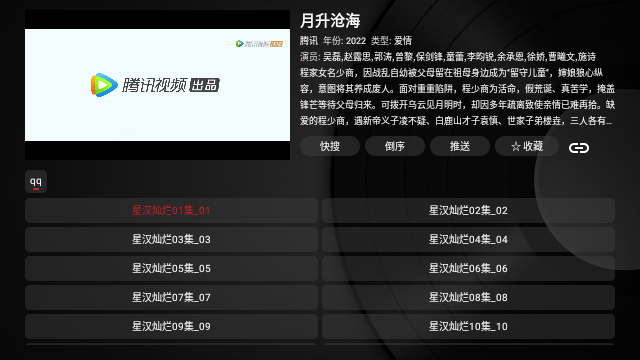Click the Tencent Video logo in player
The height and width of the screenshot is (360, 640).
pyautogui.click(x=155, y=85)
